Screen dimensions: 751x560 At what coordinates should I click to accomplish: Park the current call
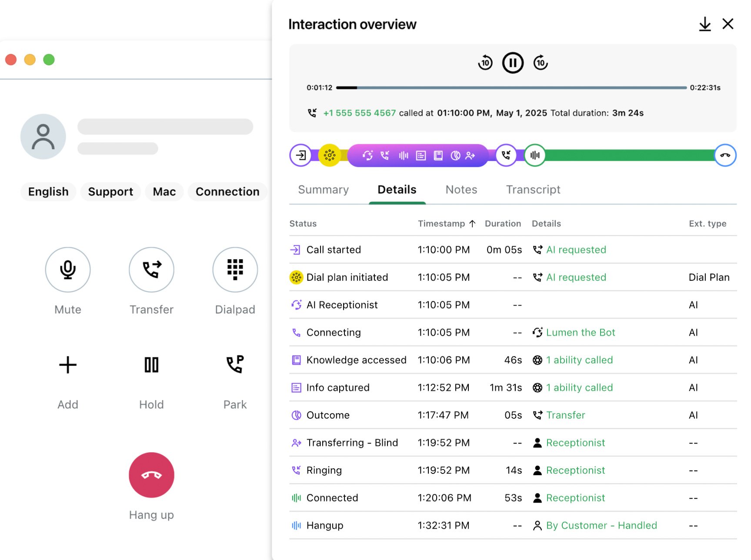tap(234, 365)
